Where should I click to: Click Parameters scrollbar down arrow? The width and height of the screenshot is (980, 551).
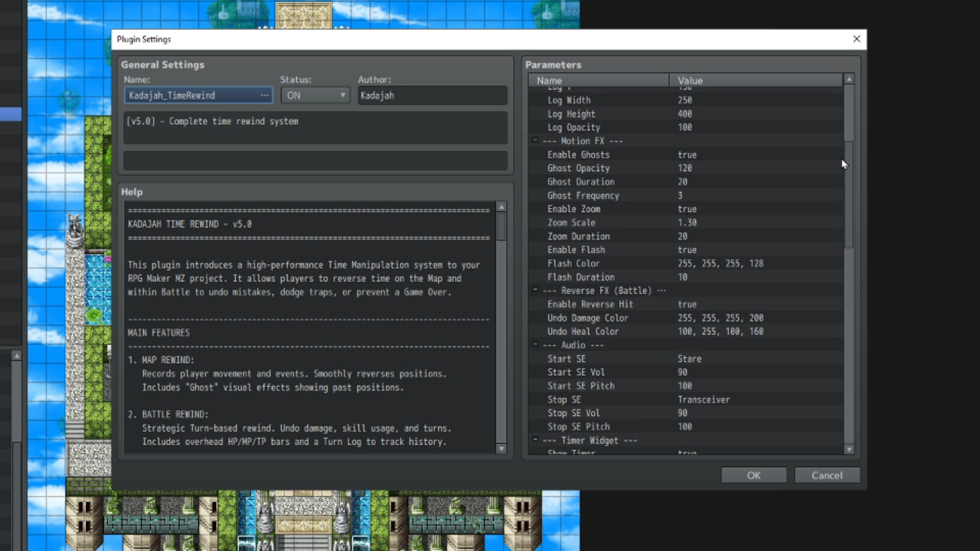(848, 449)
